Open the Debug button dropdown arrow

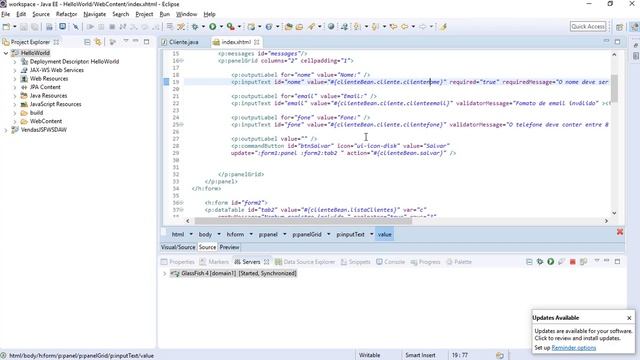tap(203, 27)
